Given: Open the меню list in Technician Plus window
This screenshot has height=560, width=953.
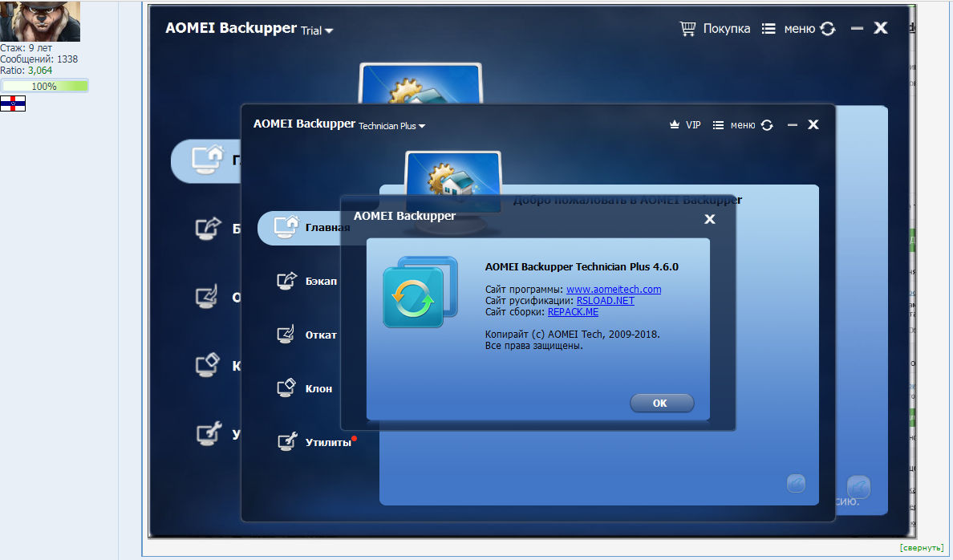Looking at the screenshot, I should click(x=733, y=125).
